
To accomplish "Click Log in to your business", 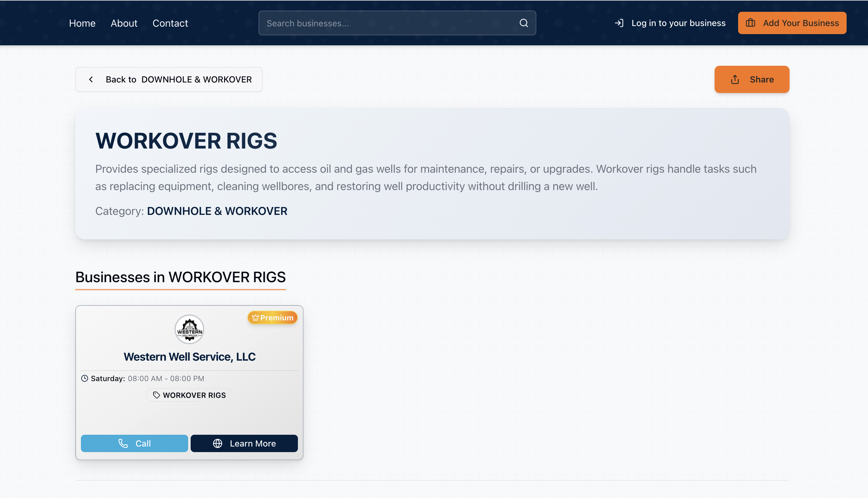I will pyautogui.click(x=678, y=23).
